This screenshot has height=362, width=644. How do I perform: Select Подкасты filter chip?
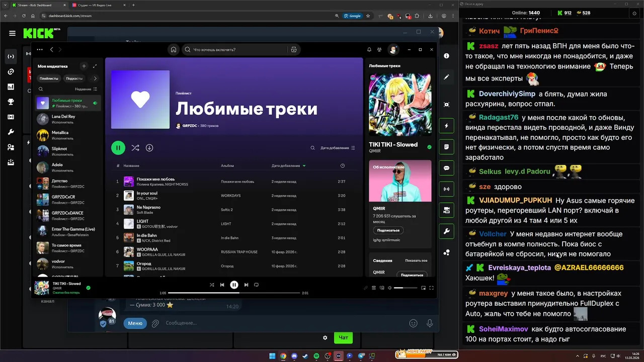click(74, 78)
